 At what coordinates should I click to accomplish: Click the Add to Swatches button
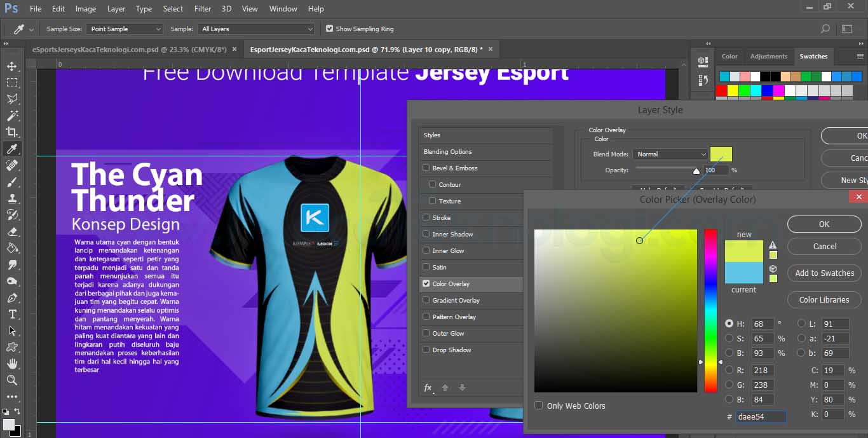(x=824, y=273)
